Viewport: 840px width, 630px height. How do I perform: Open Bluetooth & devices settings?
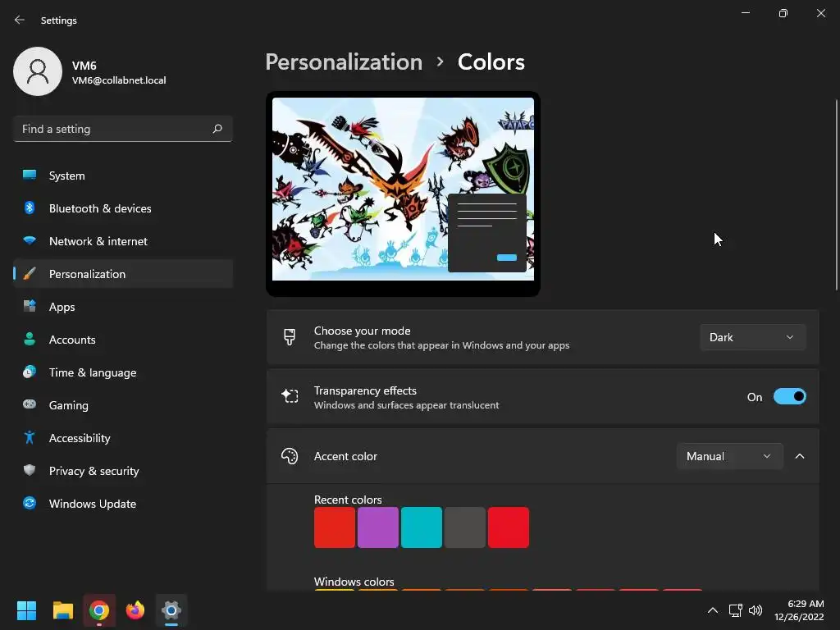coord(123,208)
